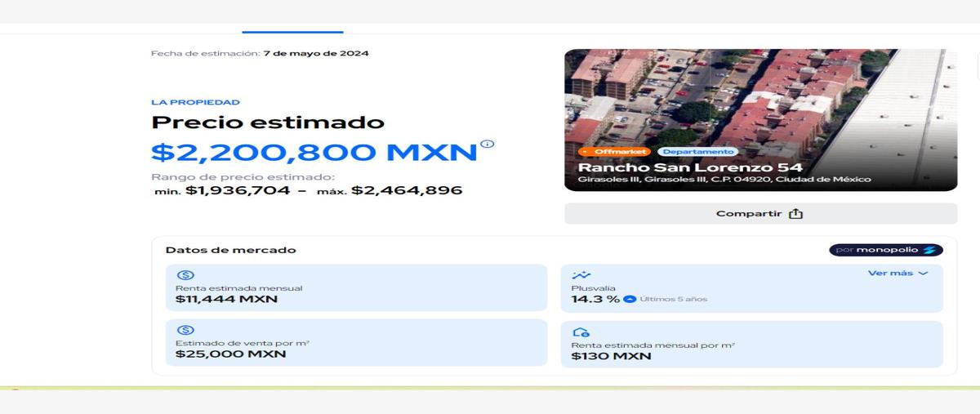Screen dimensions: 980x414
Task: Click the $2,200,800 MXN estimated price
Action: click(x=314, y=152)
